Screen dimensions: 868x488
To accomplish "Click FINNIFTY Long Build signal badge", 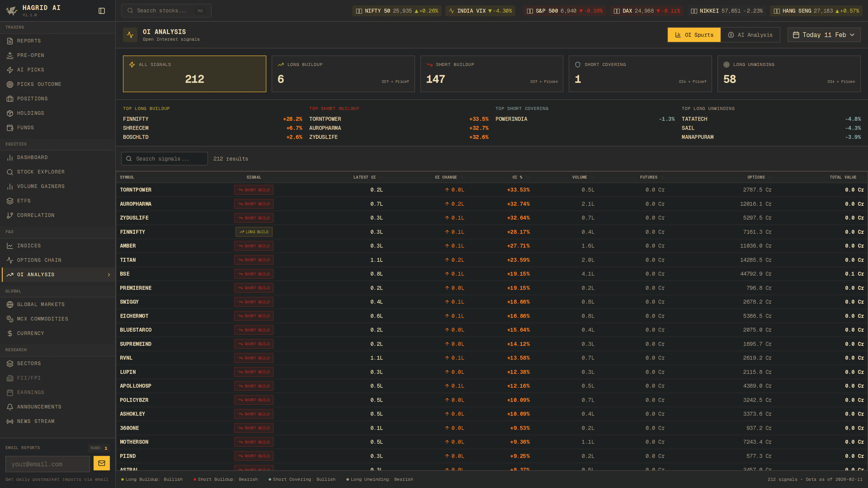I will point(254,232).
